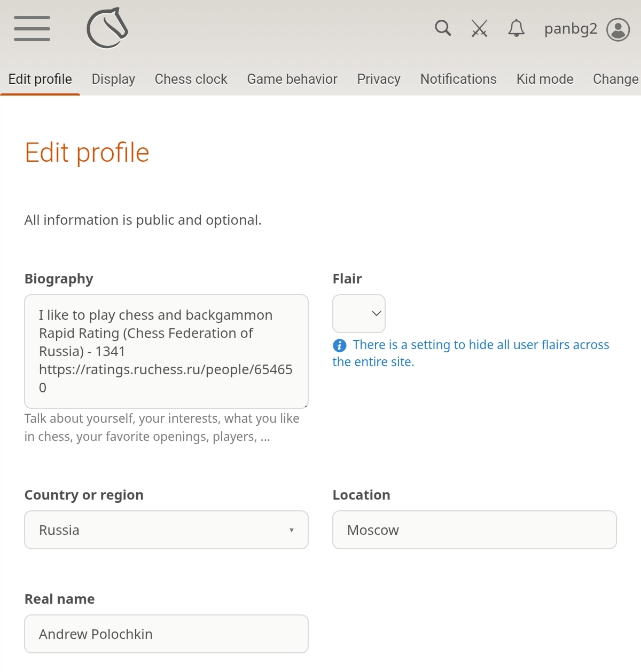The height and width of the screenshot is (672, 641).
Task: Go to Lichess home via knight logo
Action: 107,28
